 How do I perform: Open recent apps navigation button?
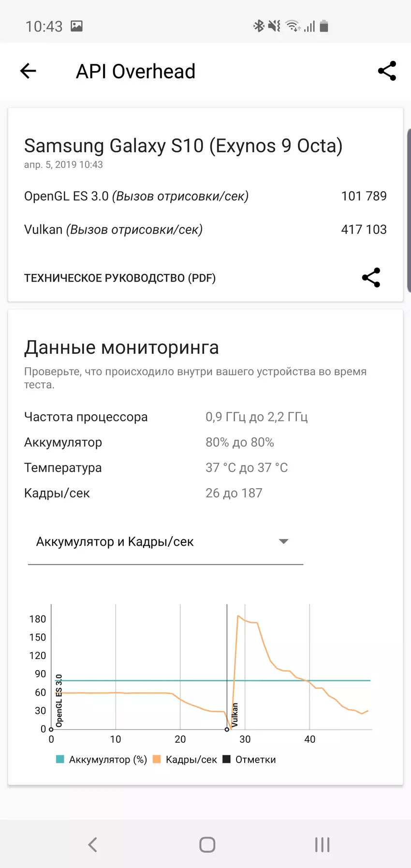tap(322, 845)
